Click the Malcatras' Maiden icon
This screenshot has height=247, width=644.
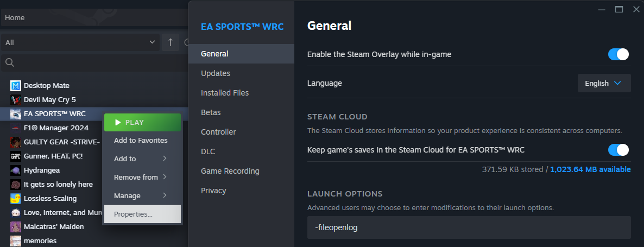click(16, 227)
